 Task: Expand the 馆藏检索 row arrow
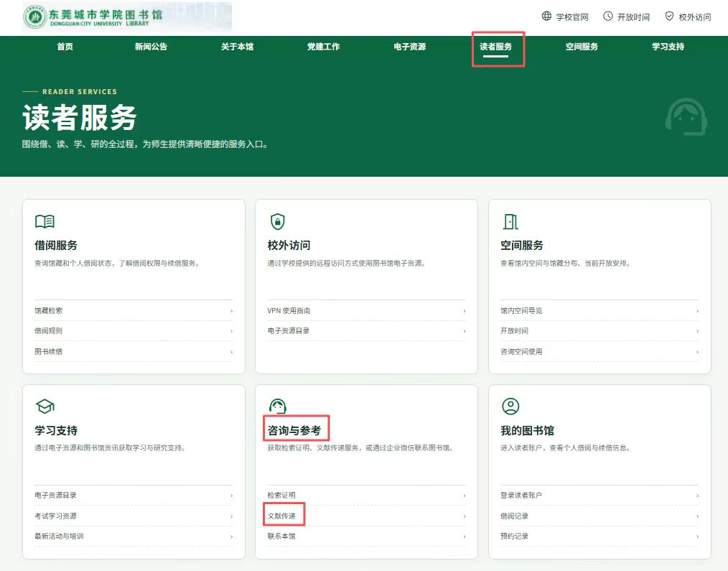tap(232, 311)
